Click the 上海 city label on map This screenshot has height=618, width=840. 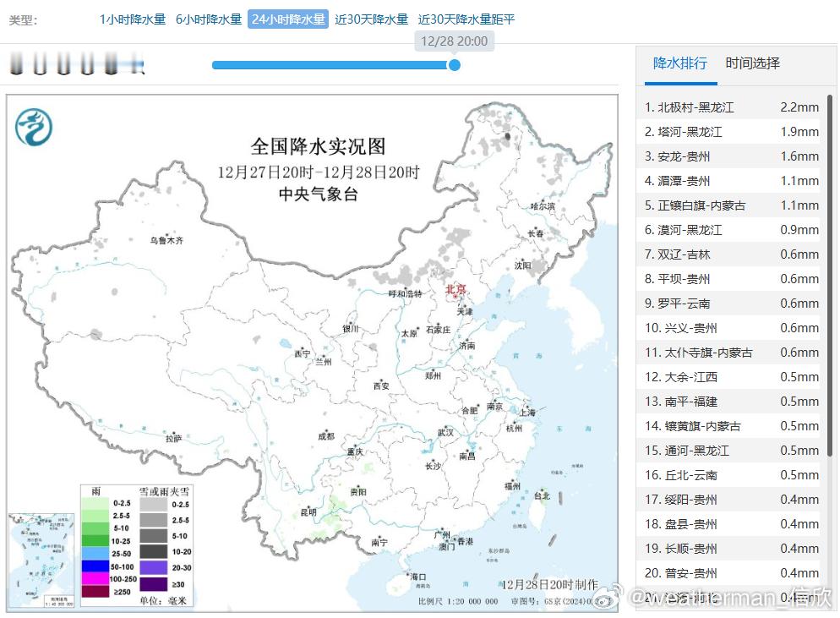click(527, 413)
